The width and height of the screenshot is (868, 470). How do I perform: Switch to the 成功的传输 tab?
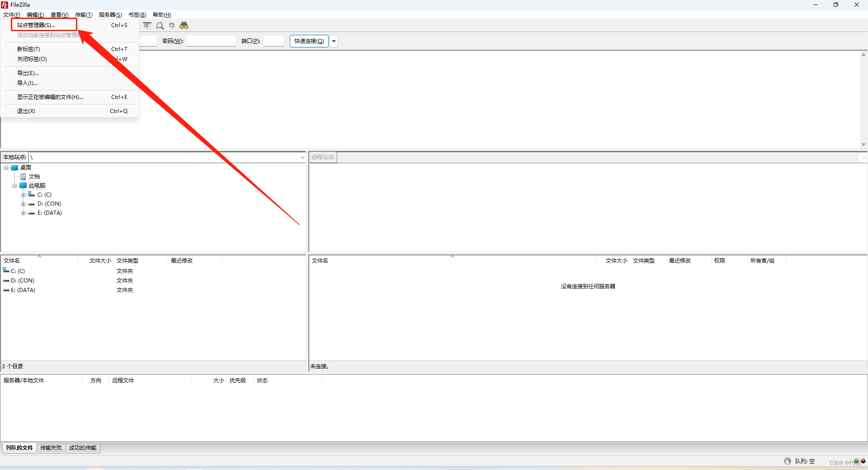point(83,448)
